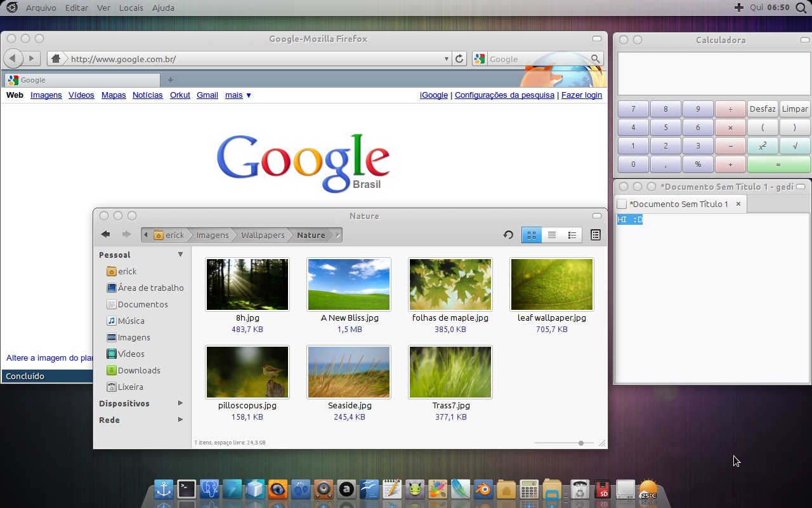Click the clock showing Qui 06:50
The width and height of the screenshot is (812, 508).
pos(769,8)
